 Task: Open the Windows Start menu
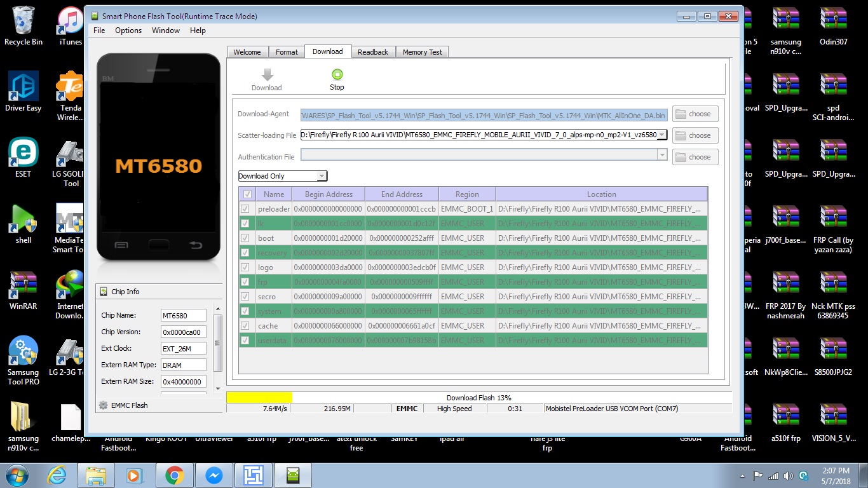pos(16,475)
